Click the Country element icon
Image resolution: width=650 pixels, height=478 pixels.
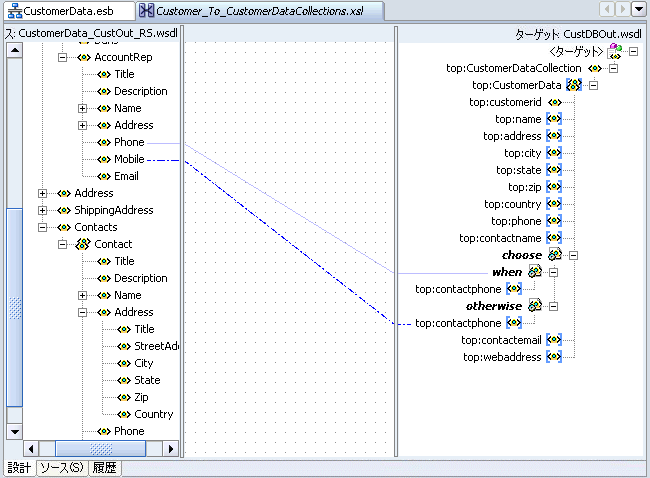click(x=124, y=414)
